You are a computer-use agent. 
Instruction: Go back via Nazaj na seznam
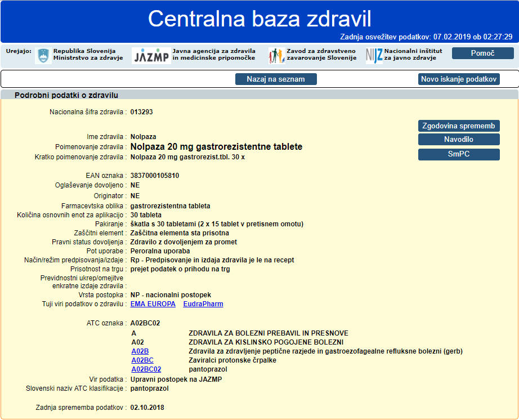pyautogui.click(x=276, y=79)
